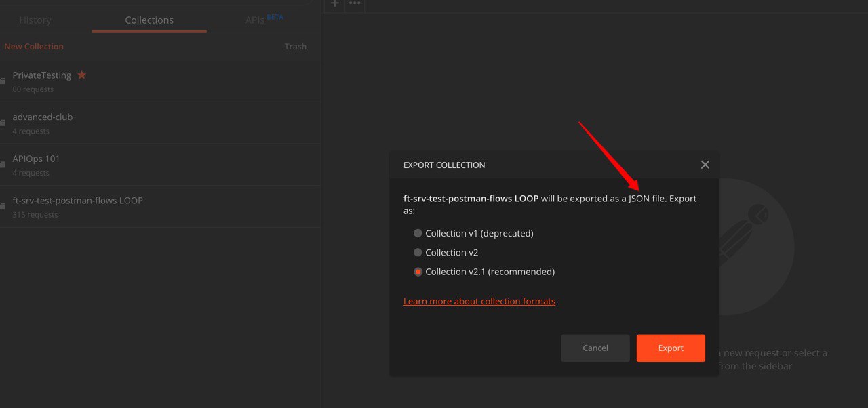Open the tab options ellipsis menu
This screenshot has width=868, height=408.
pyautogui.click(x=355, y=3)
